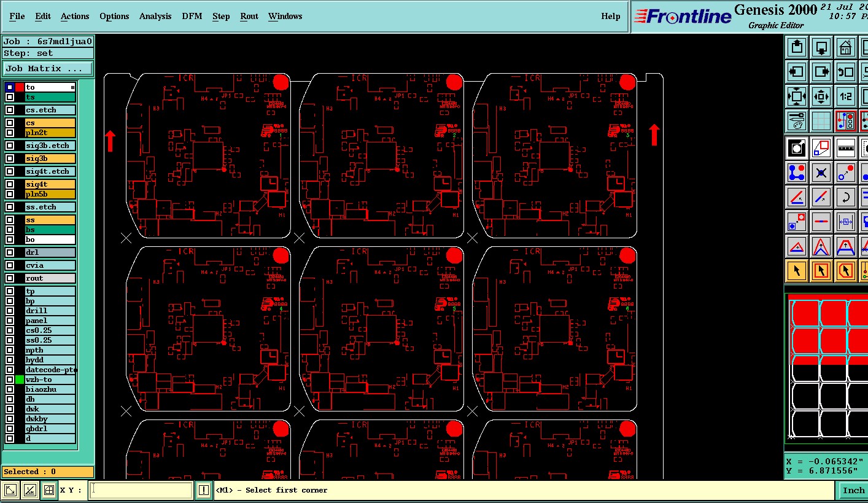The width and height of the screenshot is (868, 503).
Task: Click the diagonal arrows icon in bottom bar
Action: tap(11, 490)
